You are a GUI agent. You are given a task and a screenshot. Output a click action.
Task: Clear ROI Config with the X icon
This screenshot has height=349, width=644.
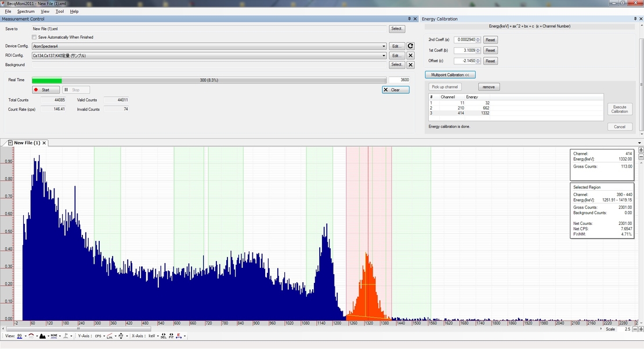[x=410, y=56]
